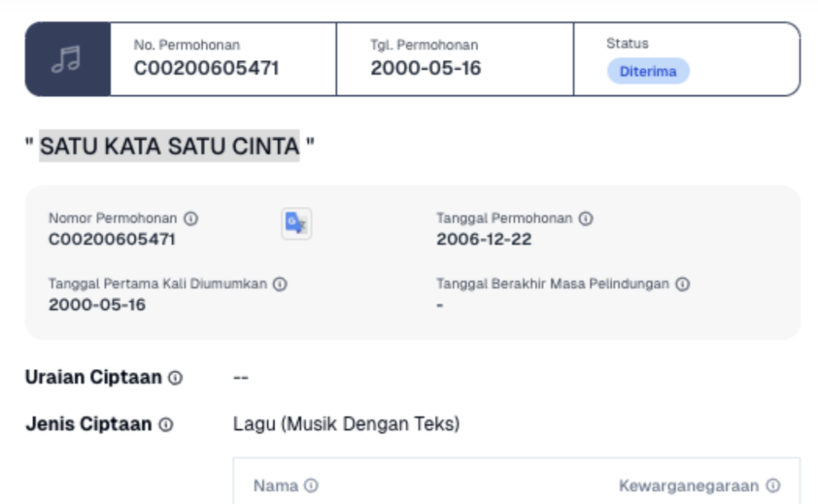This screenshot has width=818, height=504.
Task: Click header application number C00200605471
Action: (207, 69)
